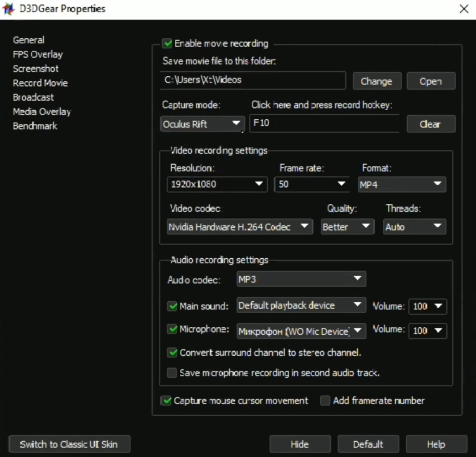476x457 pixels.
Task: Restore settings with Default button
Action: tap(368, 444)
